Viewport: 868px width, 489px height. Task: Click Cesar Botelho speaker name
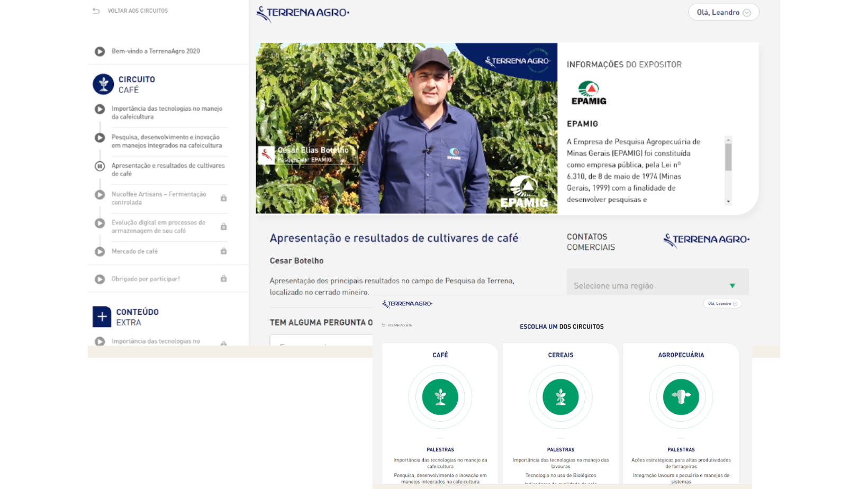pos(296,261)
